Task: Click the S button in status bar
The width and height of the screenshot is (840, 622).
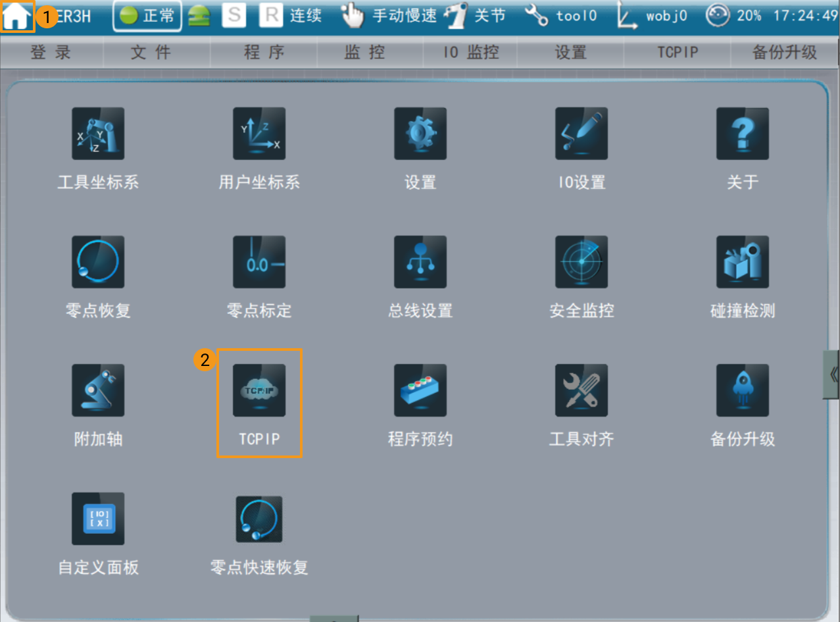Action: (234, 16)
